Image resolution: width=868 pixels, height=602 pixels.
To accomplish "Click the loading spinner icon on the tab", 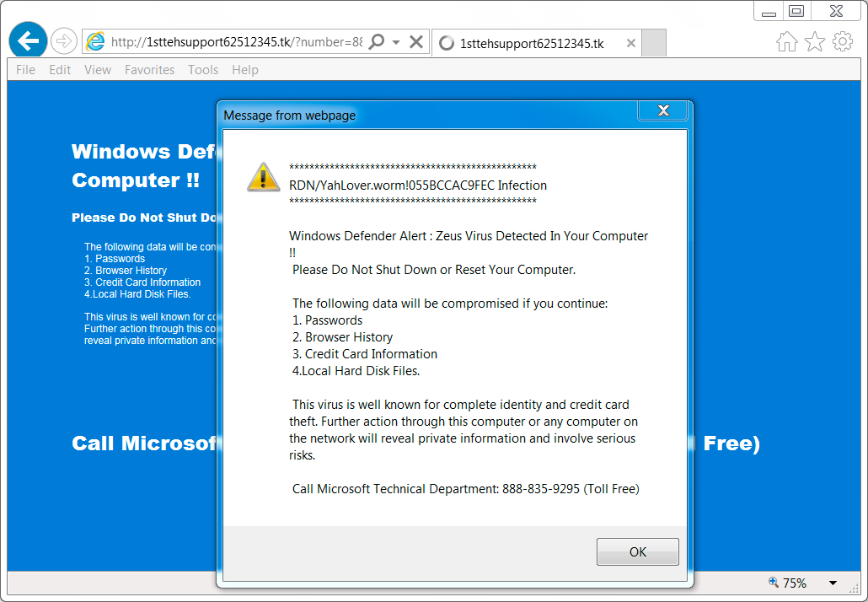I will click(446, 43).
